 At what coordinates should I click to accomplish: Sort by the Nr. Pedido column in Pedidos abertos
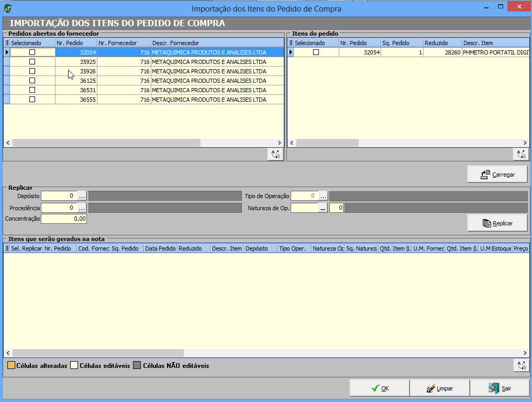(x=76, y=43)
